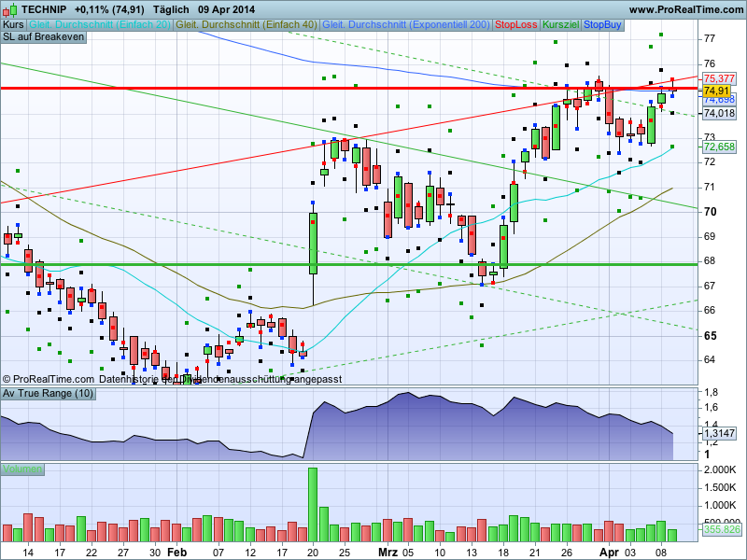Click the green 72,658 price tag

[719, 147]
